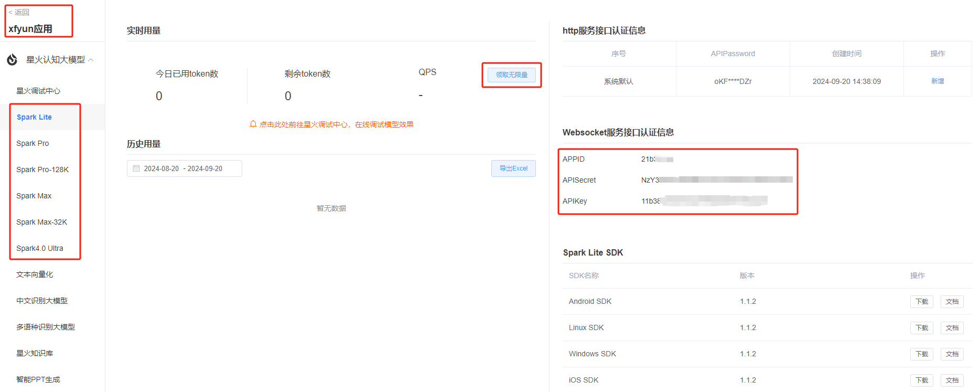Open 文本向量化 in the sidebar

(x=35, y=274)
